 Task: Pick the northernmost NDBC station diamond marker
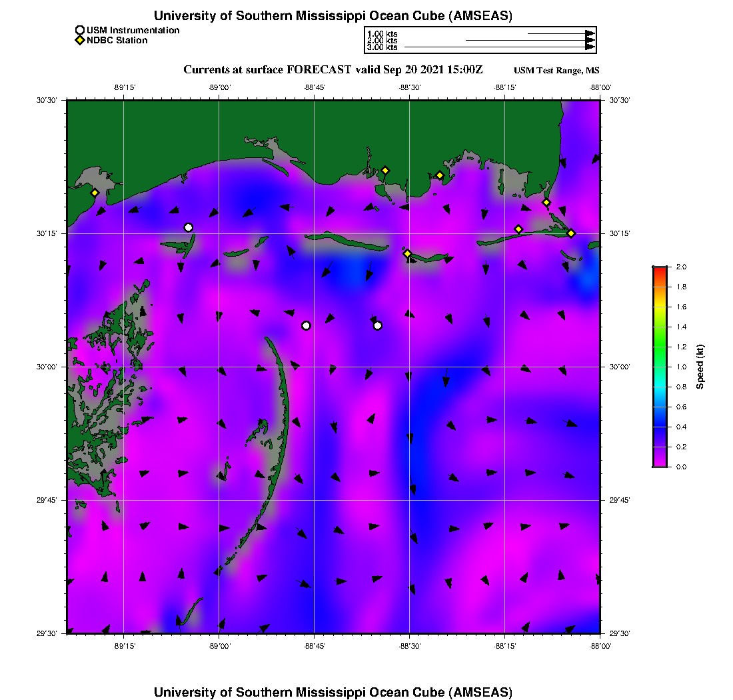click(385, 170)
